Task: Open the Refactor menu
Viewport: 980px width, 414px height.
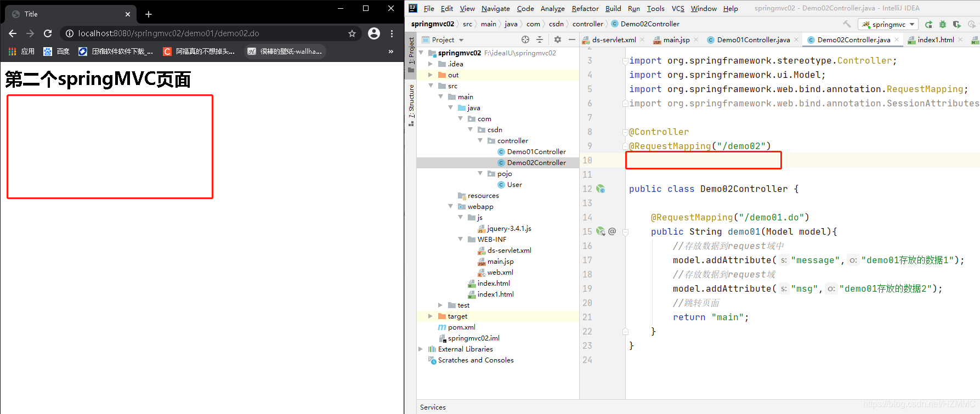Action: click(x=585, y=8)
